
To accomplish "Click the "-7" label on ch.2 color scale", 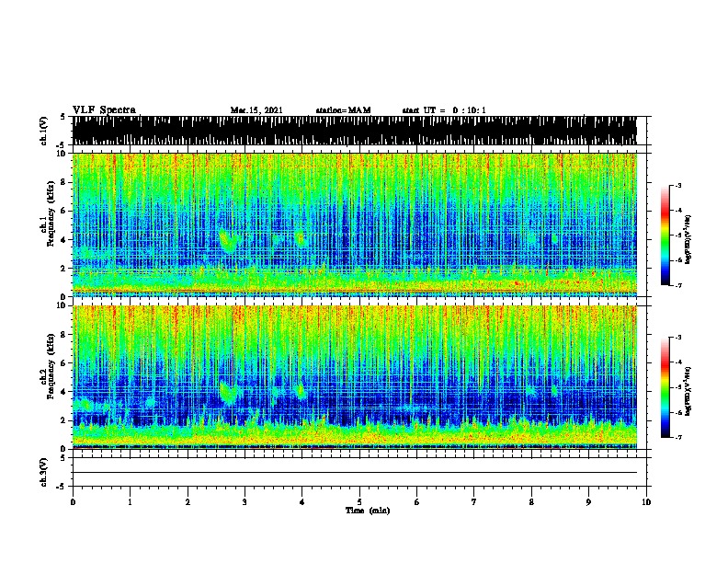I will click(677, 437).
